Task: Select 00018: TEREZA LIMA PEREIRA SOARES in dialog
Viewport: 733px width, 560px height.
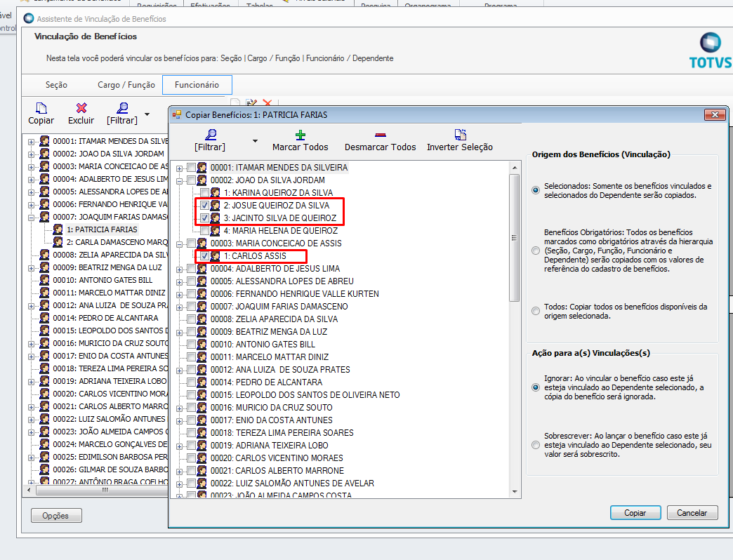Action: click(282, 432)
